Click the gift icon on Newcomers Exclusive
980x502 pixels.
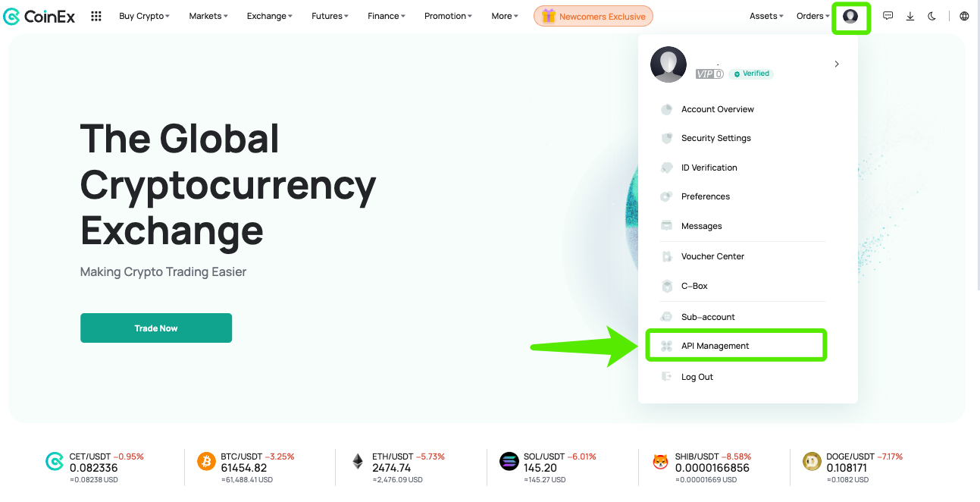pos(549,16)
